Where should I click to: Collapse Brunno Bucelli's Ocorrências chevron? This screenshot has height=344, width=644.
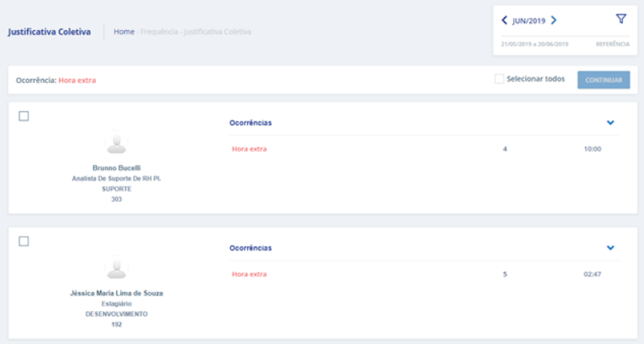point(611,123)
